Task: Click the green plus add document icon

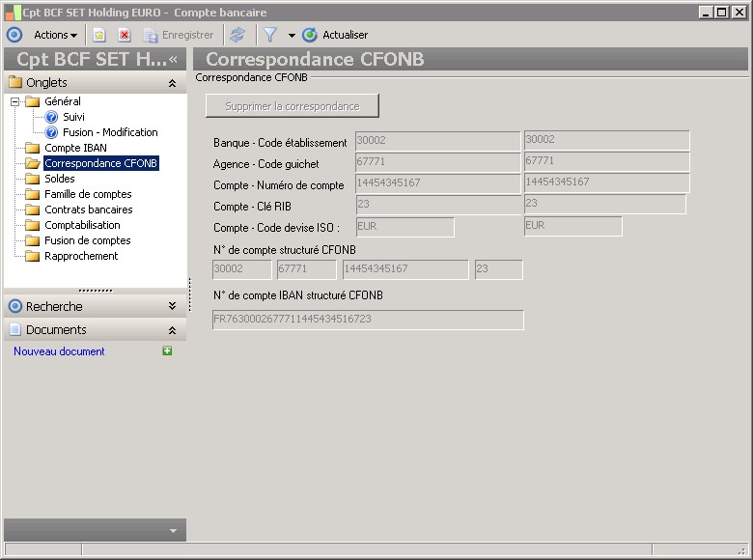Action: (167, 351)
